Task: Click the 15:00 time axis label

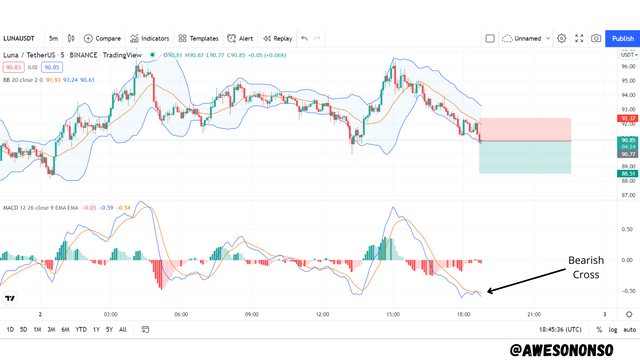Action: (x=393, y=314)
